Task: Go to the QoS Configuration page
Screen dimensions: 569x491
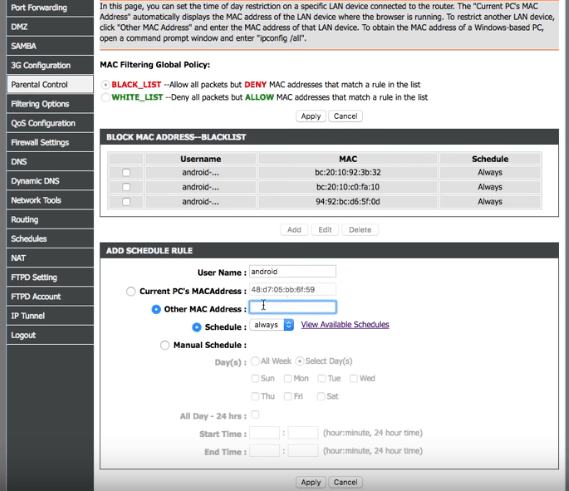Action: [50, 123]
